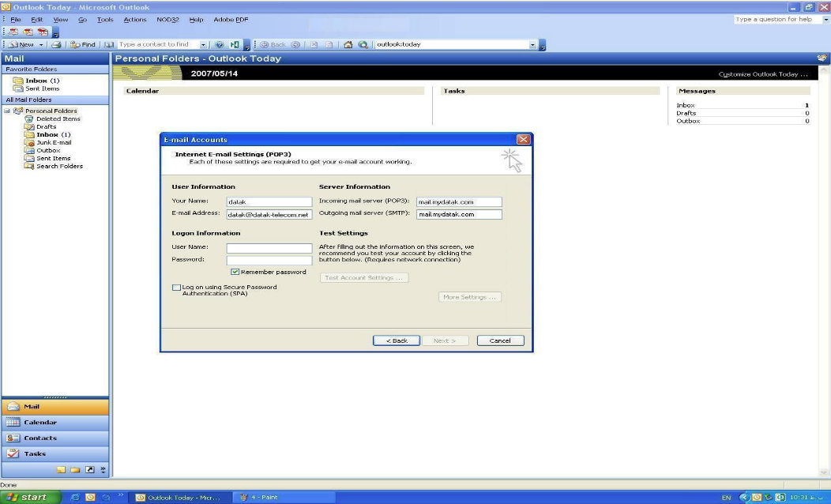831x504 pixels.
Task: Open Web toolbar options arrow
Action: (542, 46)
